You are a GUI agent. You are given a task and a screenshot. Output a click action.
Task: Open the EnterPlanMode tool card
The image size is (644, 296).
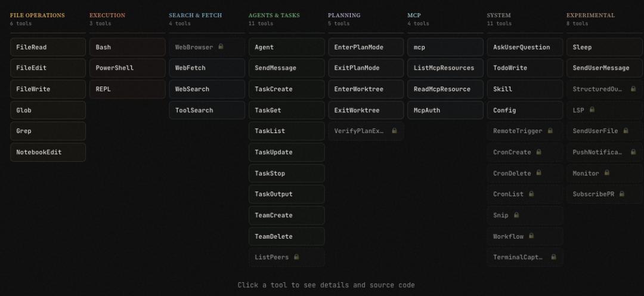(x=366, y=47)
